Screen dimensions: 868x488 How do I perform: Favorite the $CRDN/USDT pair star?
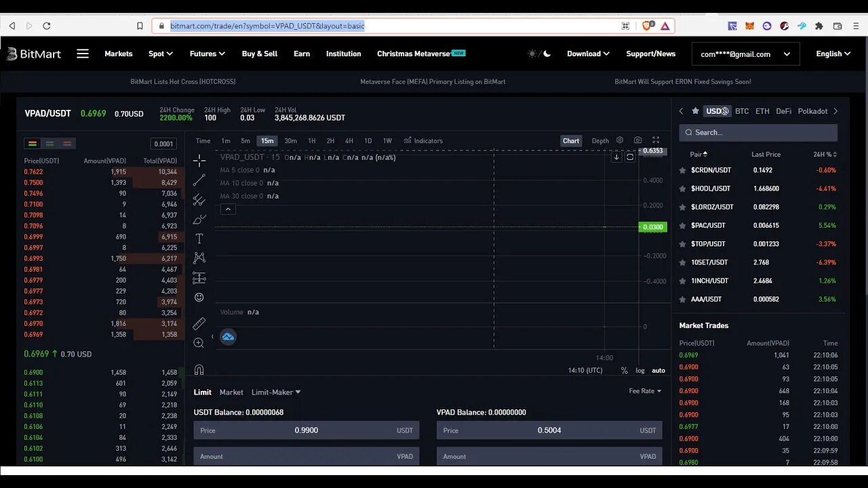(x=683, y=170)
